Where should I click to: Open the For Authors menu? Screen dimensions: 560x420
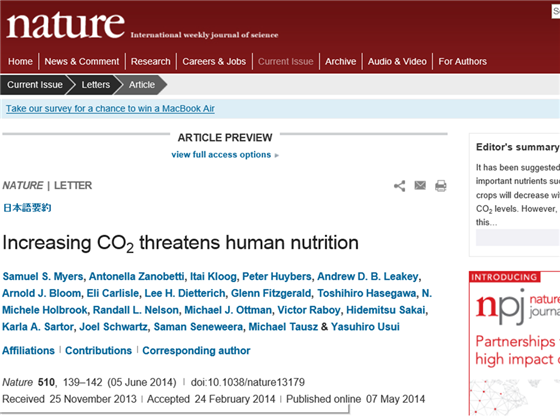click(x=462, y=61)
